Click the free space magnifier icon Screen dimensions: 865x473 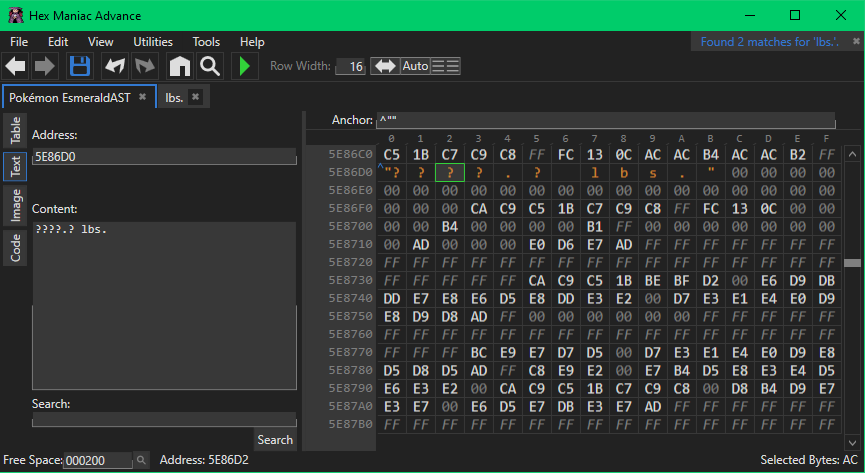pos(141,460)
